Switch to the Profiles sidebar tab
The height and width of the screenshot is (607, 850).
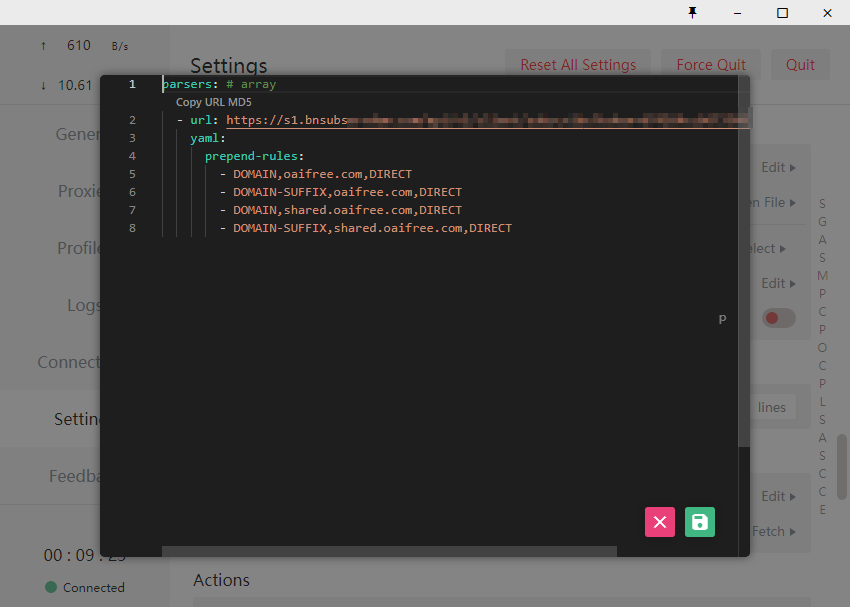click(x=79, y=248)
